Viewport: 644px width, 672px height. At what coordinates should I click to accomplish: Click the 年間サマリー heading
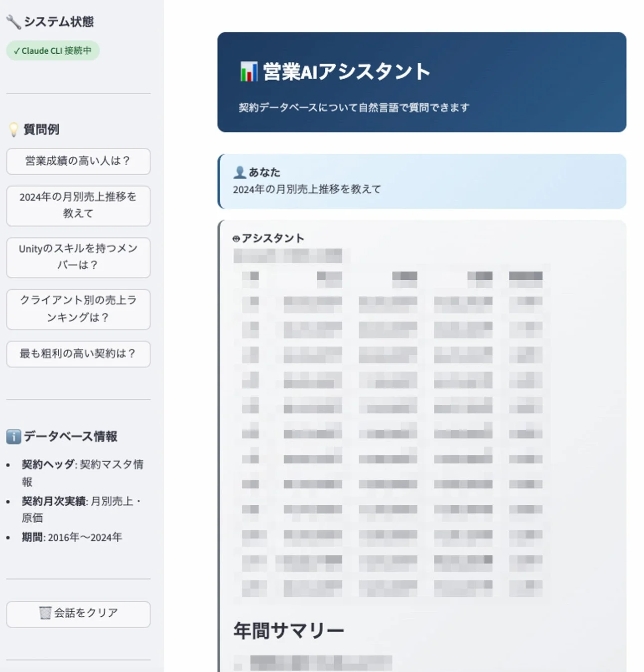(289, 629)
